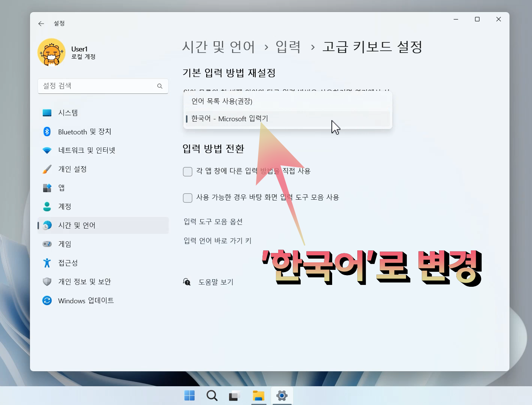The height and width of the screenshot is (405, 532).
Task: Click the 접근성 accessibility figure icon
Action: coord(47,263)
